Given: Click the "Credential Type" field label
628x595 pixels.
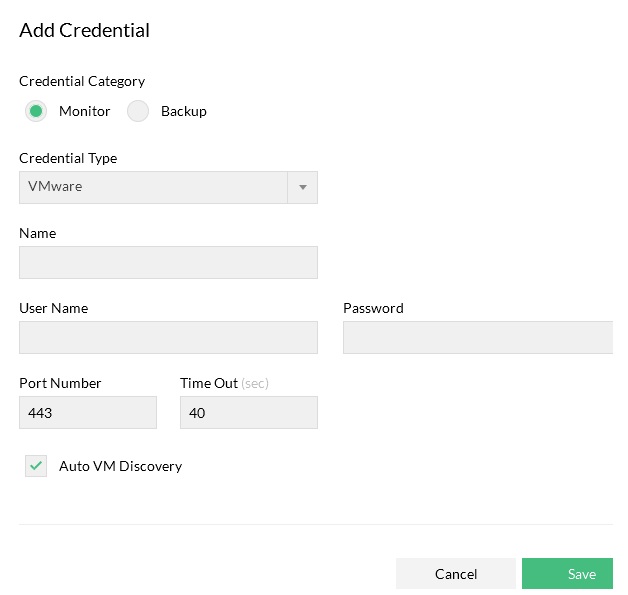Looking at the screenshot, I should 68,158.
